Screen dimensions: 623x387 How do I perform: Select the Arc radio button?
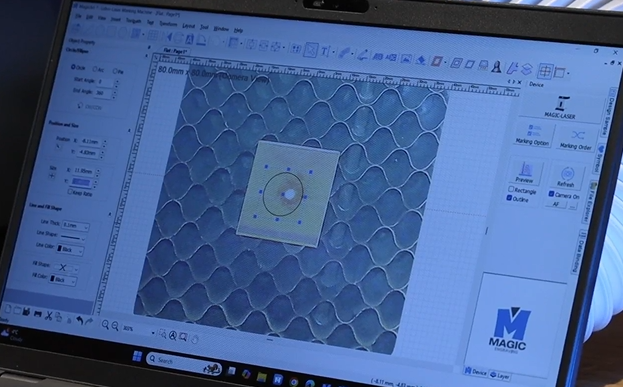coord(95,69)
